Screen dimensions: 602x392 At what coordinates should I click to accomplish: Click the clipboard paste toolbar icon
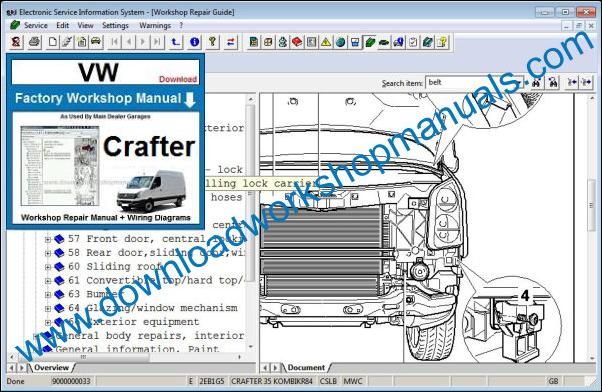pos(81,42)
